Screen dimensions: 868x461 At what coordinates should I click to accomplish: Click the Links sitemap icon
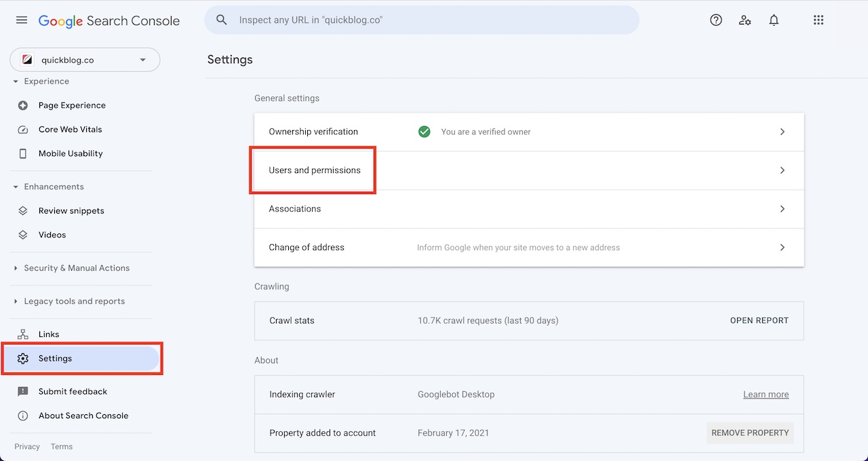(23, 334)
